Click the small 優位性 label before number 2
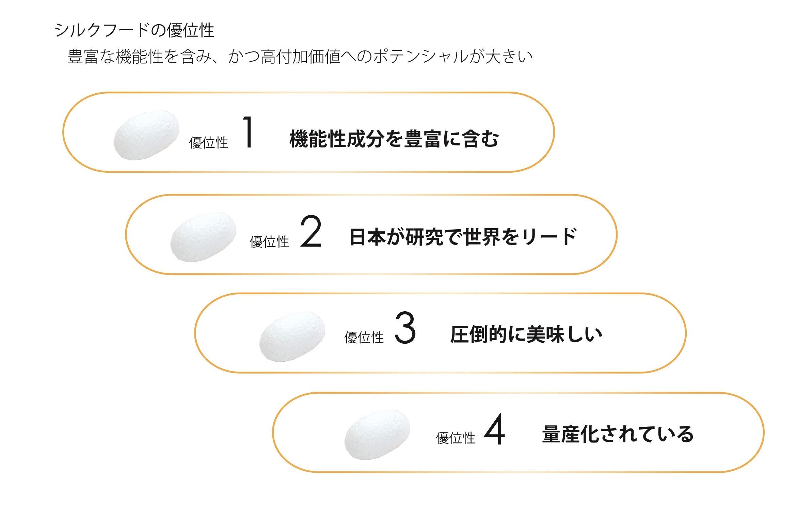 (269, 242)
